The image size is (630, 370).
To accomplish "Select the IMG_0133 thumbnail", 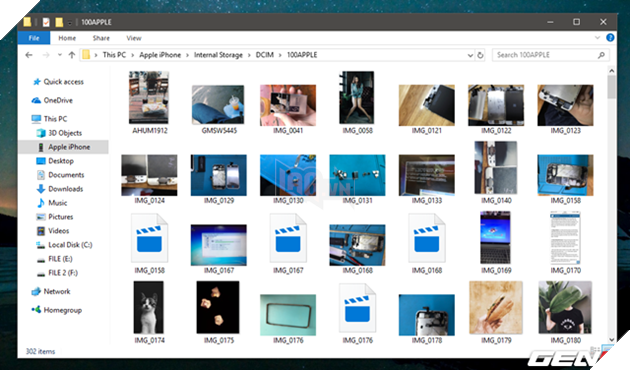I will click(x=427, y=175).
